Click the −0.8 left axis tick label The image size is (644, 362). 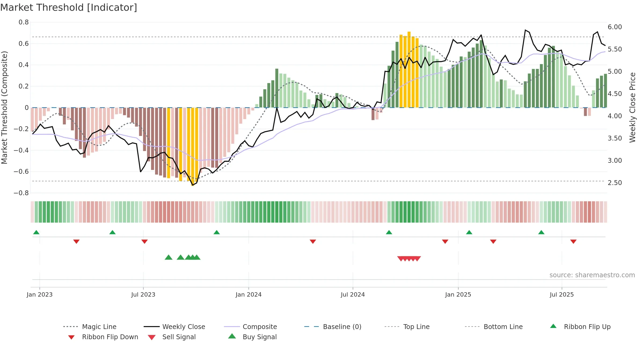pos(21,193)
